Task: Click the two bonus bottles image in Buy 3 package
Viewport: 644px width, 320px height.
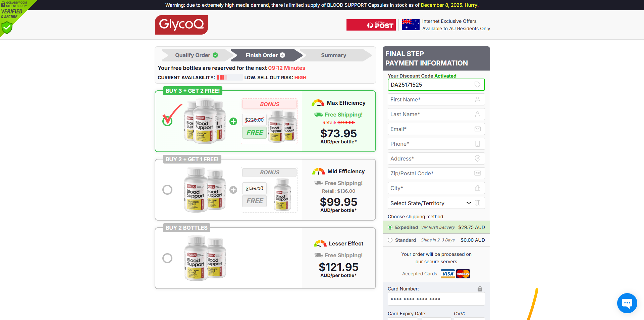Action: click(283, 127)
